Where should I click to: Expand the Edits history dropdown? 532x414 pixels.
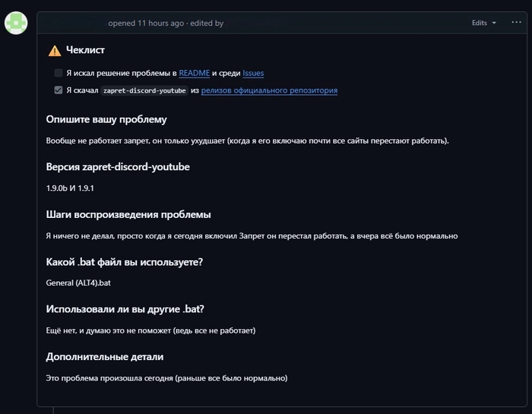point(483,23)
